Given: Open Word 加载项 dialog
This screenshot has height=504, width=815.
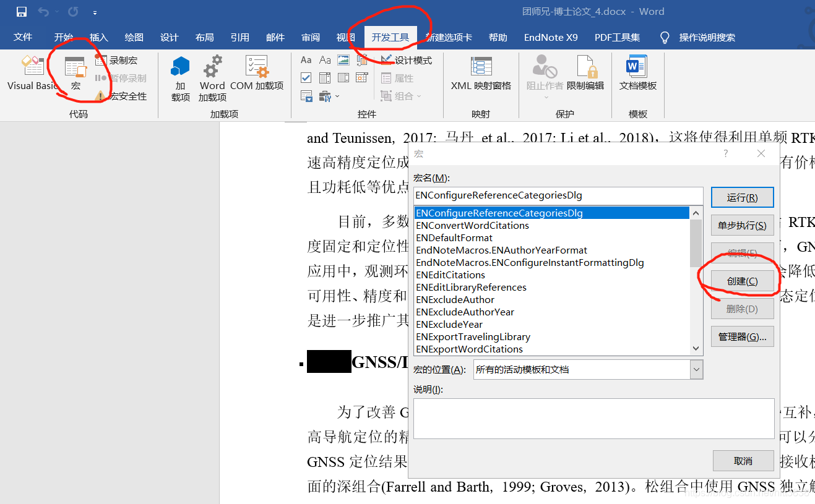Looking at the screenshot, I should (212, 79).
